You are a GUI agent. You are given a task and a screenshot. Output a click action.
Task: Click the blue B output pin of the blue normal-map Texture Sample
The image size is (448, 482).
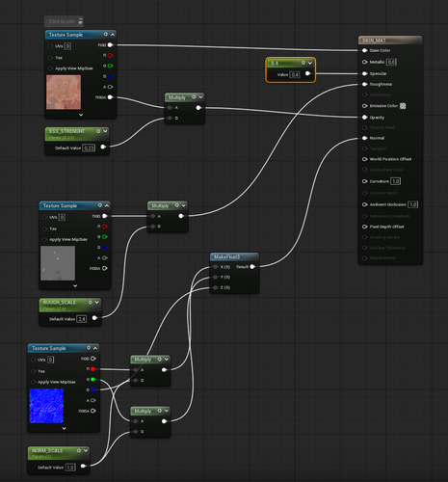point(92,389)
